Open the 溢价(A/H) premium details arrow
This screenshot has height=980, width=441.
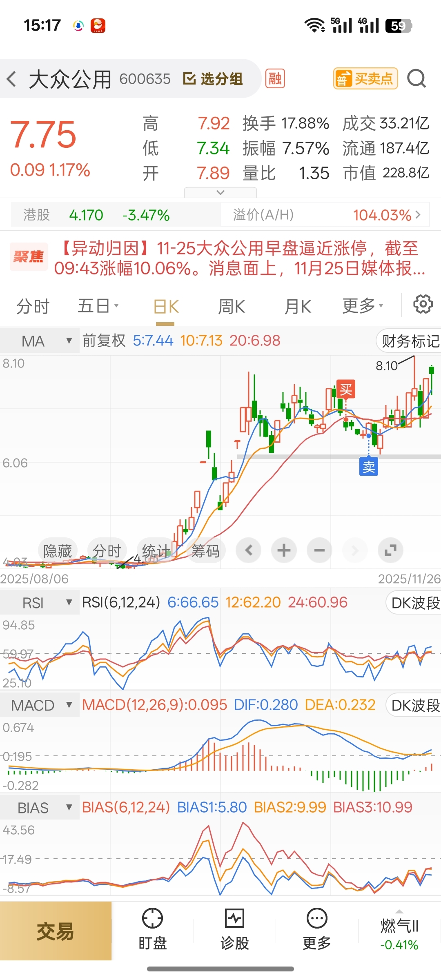418,214
